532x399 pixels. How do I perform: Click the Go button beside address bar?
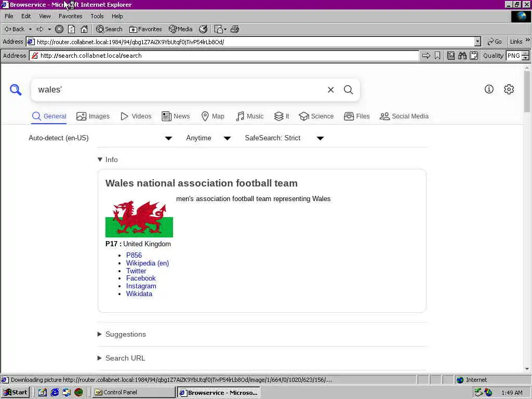495,42
